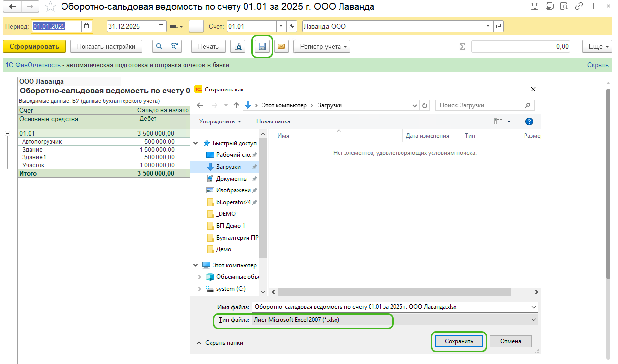618x364 pixels.
Task: Expand the account 01.01 dropdown
Action: [x=281, y=26]
